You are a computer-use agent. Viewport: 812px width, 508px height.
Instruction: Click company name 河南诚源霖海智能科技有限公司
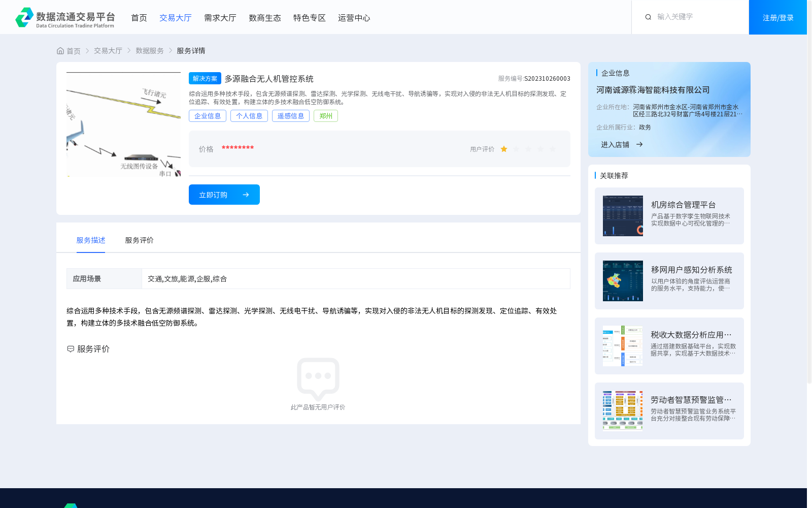tap(653, 90)
